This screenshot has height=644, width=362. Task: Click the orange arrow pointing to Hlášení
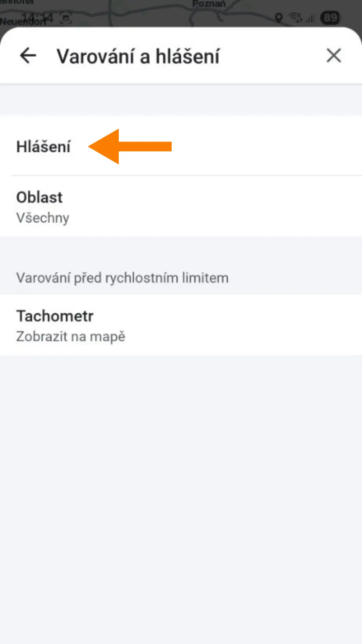130,147
